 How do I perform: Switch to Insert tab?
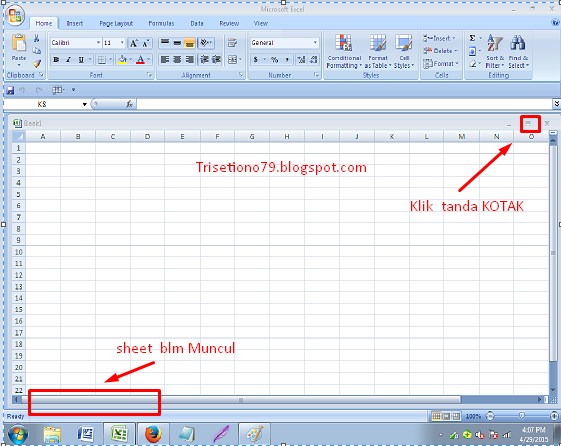click(74, 24)
